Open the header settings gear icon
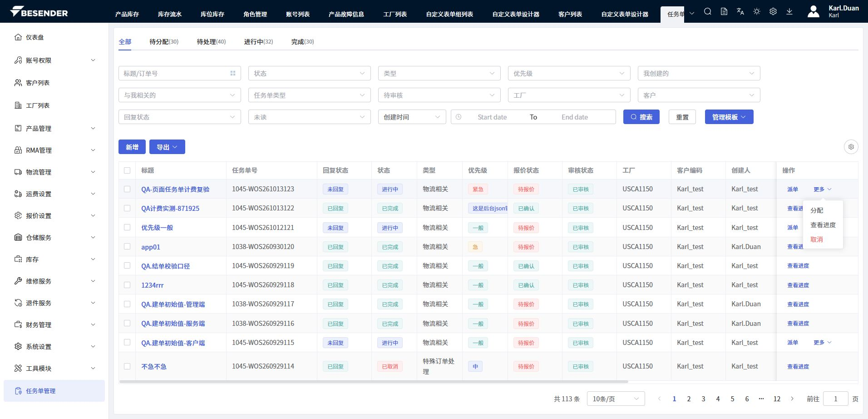868x419 pixels. coord(773,11)
